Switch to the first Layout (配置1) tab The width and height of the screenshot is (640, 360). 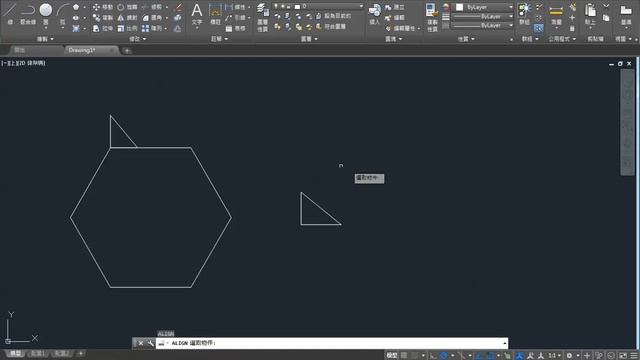37,353
